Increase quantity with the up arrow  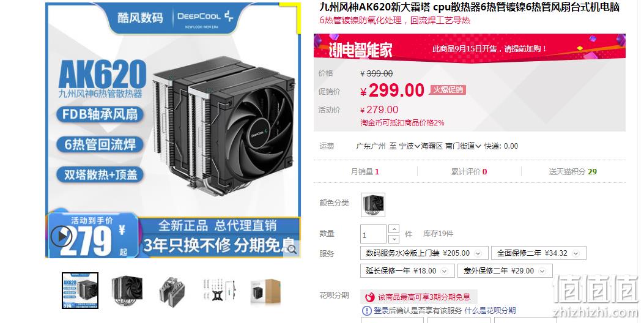click(393, 229)
